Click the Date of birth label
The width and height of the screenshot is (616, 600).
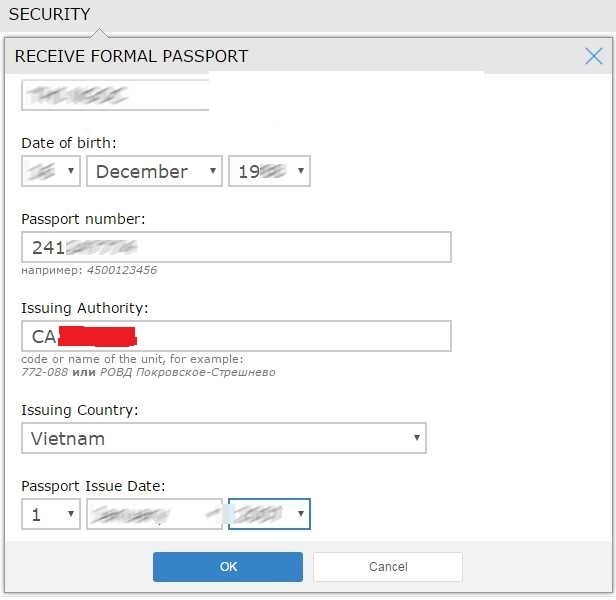click(69, 143)
